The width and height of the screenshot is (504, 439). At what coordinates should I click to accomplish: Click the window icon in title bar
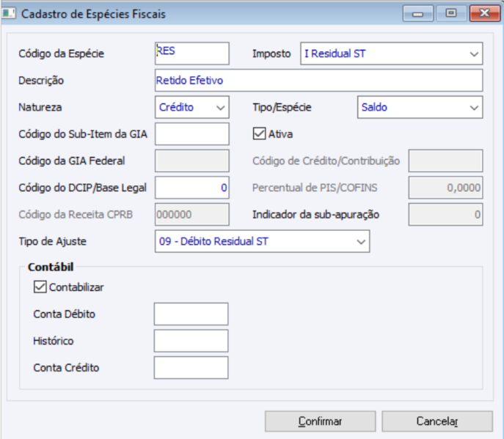point(9,13)
